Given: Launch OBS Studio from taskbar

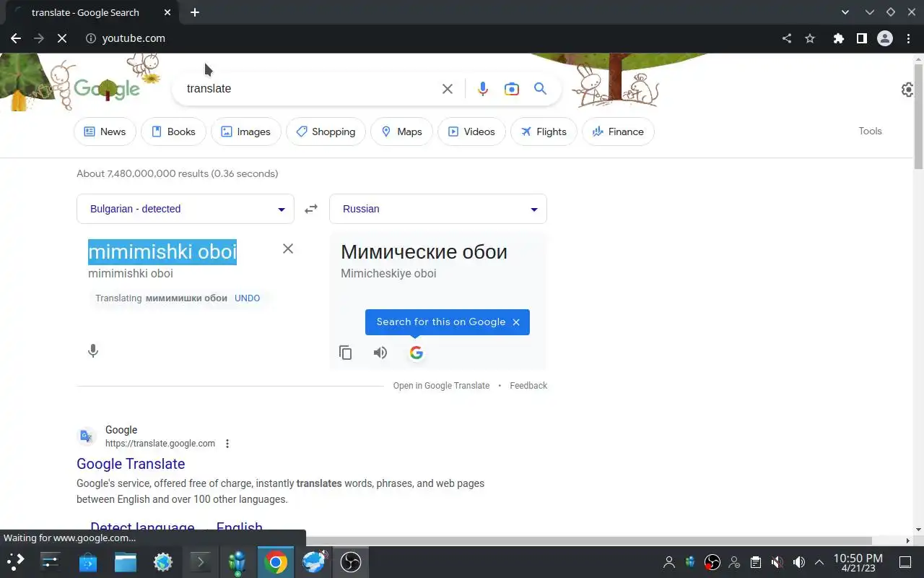Looking at the screenshot, I should 351,561.
